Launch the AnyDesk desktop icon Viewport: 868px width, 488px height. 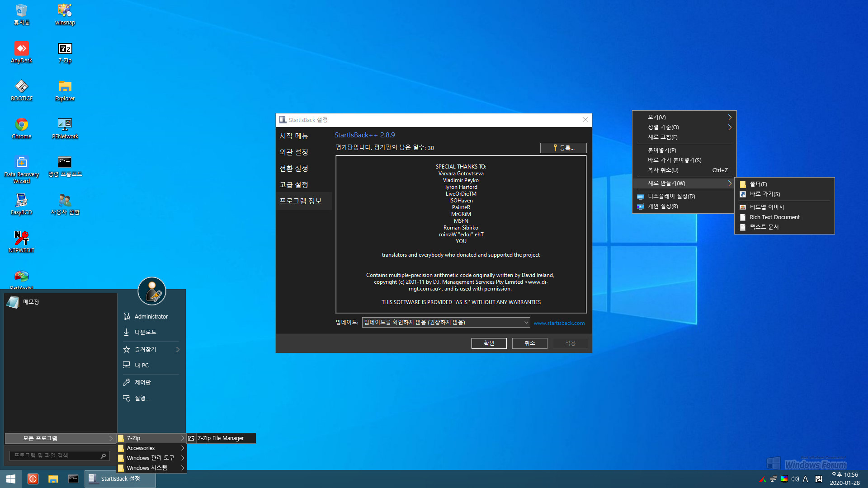click(x=21, y=52)
